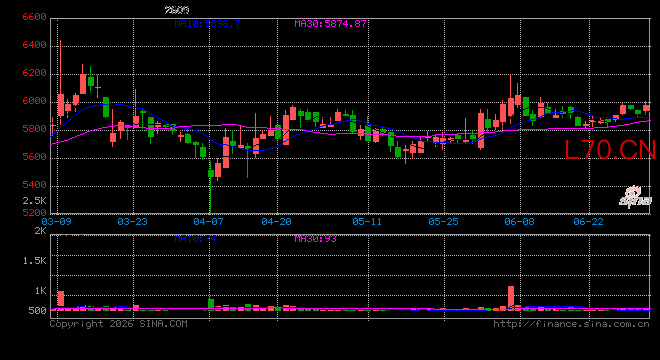
Task: Click the 6200 price axis label
Action: (x=34, y=73)
